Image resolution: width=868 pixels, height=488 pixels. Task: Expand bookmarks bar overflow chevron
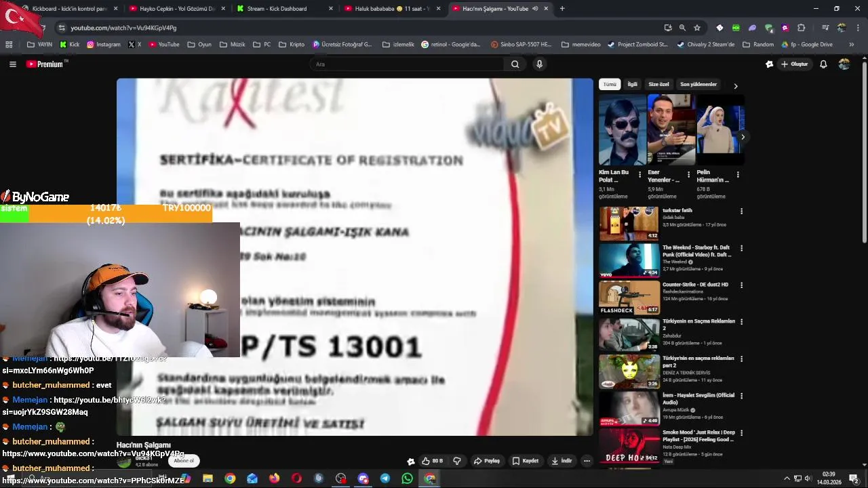[852, 45]
